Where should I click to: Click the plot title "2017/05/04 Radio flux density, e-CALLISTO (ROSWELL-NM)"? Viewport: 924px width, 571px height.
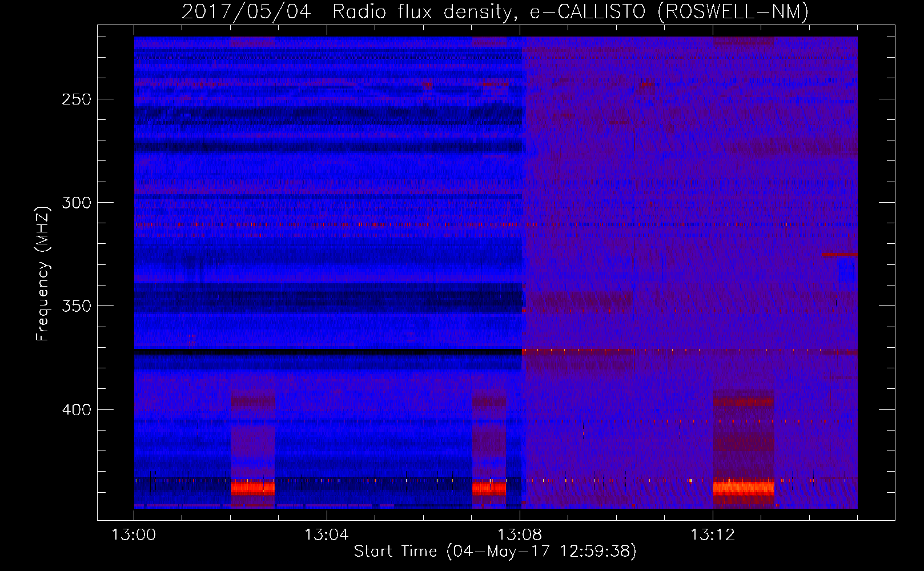pos(495,12)
